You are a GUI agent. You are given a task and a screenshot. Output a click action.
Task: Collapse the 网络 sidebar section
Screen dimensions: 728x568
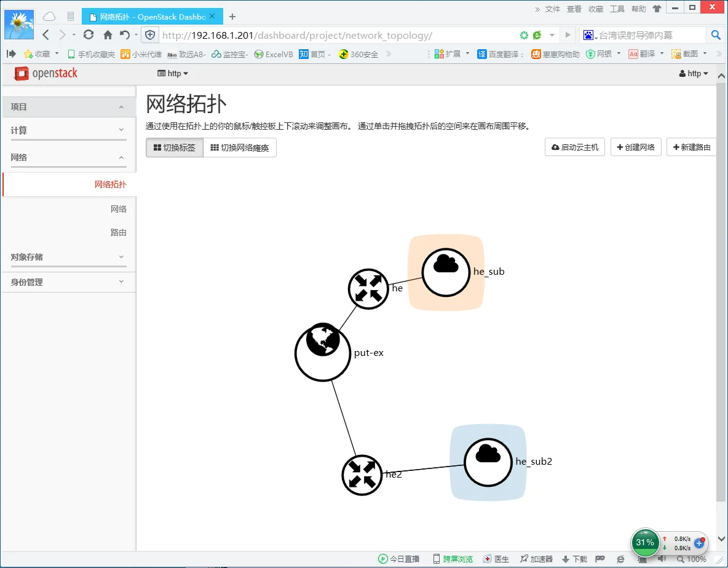click(x=69, y=157)
